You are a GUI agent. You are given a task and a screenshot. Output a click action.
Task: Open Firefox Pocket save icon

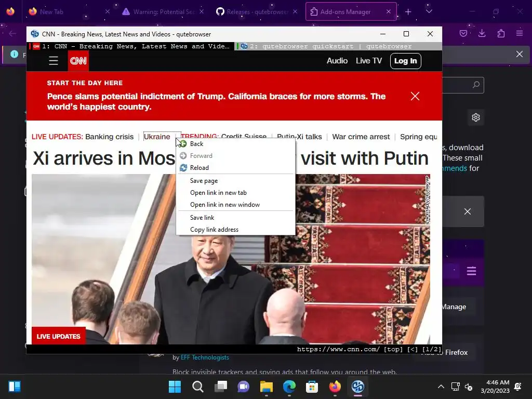pyautogui.click(x=463, y=33)
